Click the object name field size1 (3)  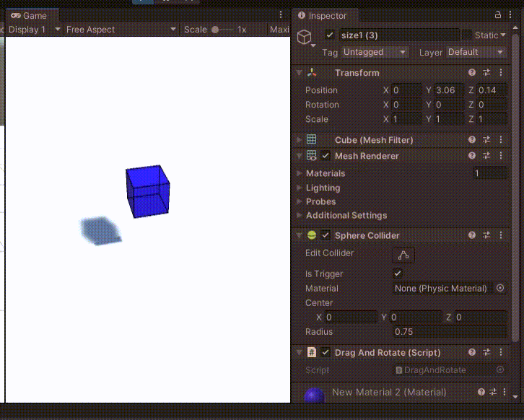point(399,35)
